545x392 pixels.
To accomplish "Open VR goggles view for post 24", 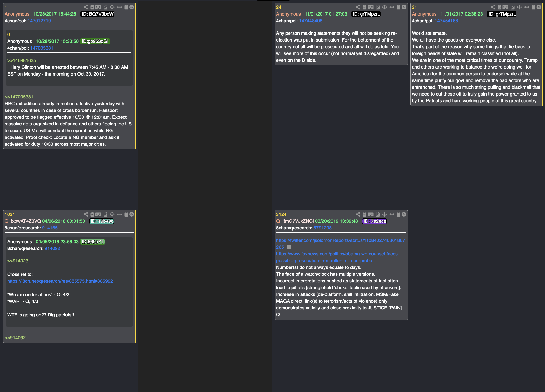I will tap(370, 7).
